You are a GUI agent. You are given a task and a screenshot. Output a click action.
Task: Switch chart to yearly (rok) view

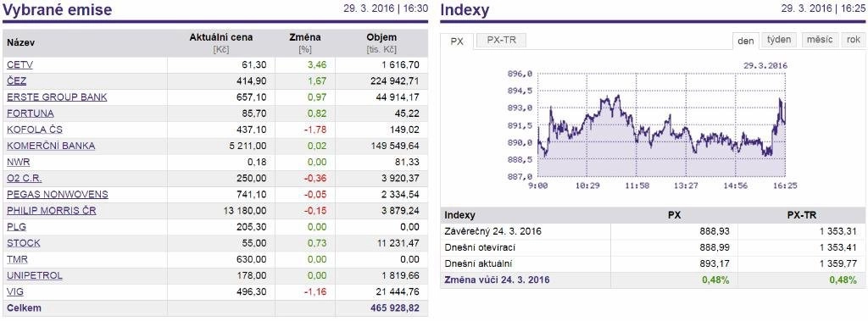click(x=853, y=41)
